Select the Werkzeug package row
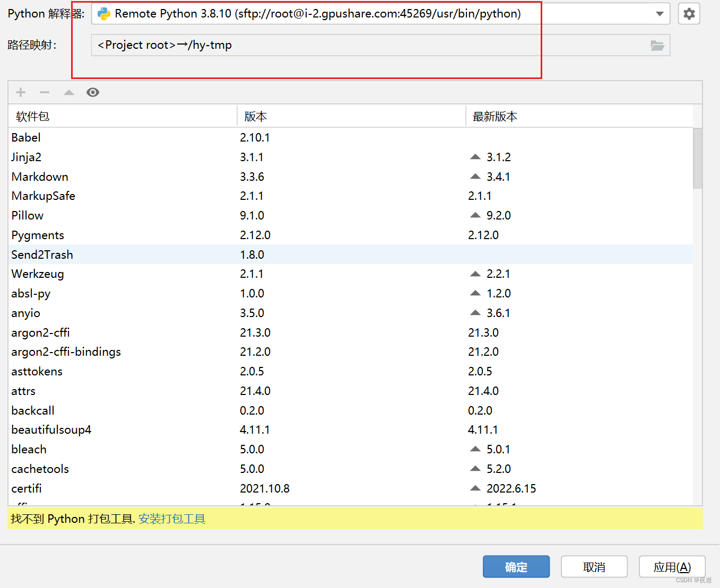This screenshot has width=720, height=588. coord(351,274)
